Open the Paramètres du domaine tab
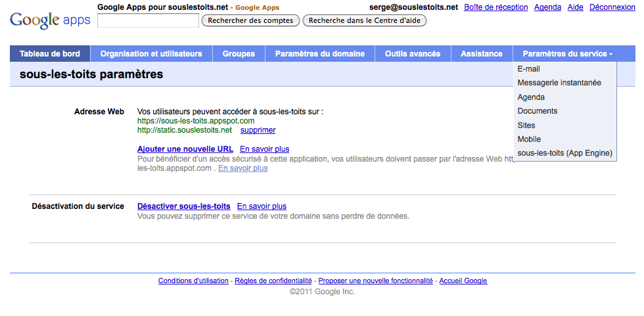Viewport: 644px width, 316px height. tap(320, 54)
